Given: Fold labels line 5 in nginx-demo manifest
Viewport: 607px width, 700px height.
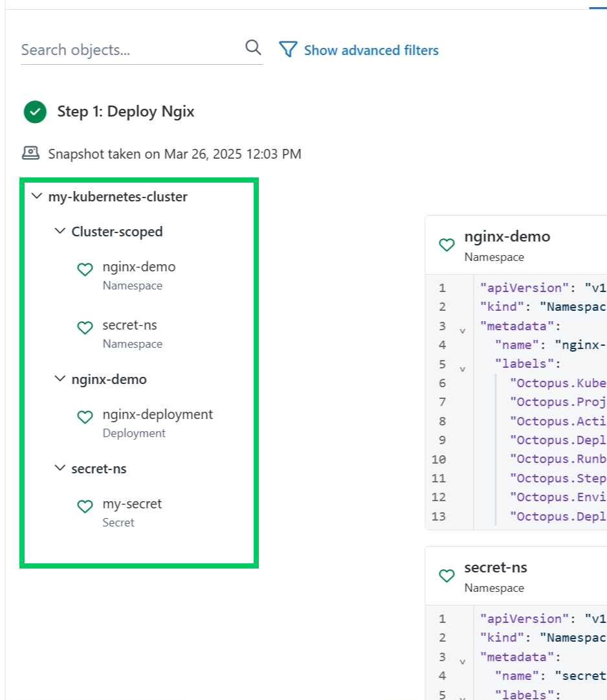Looking at the screenshot, I should coord(463,368).
